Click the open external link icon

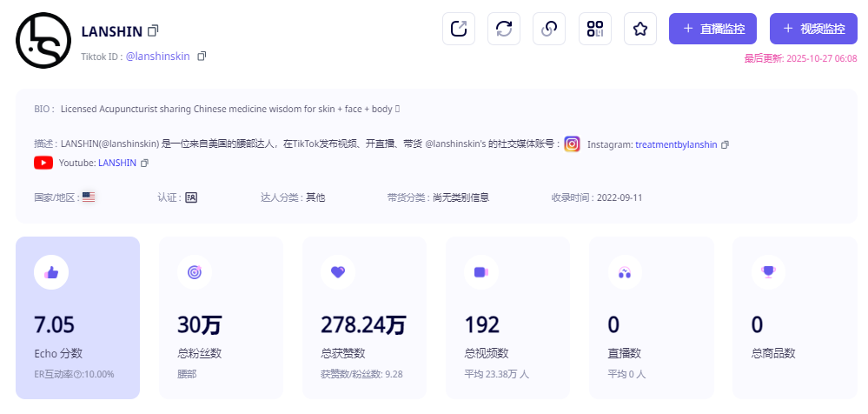pos(459,29)
